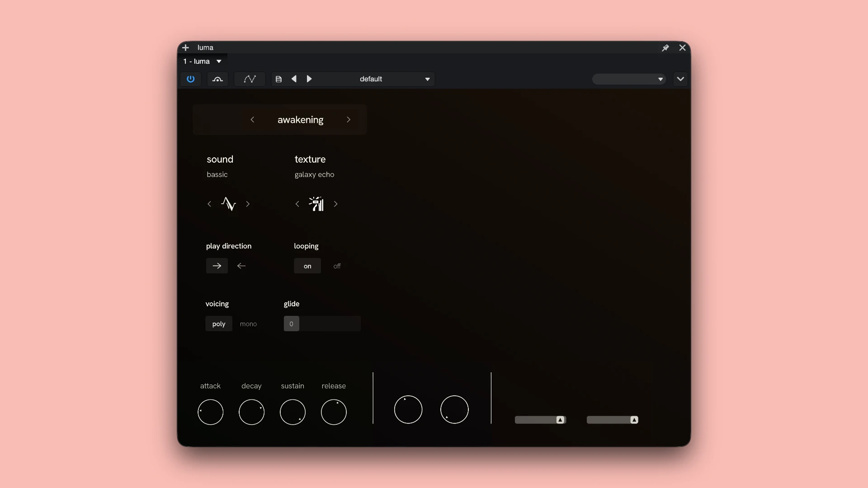Viewport: 868px width, 488px height.
Task: Go to previous patch before awakening
Action: 252,120
